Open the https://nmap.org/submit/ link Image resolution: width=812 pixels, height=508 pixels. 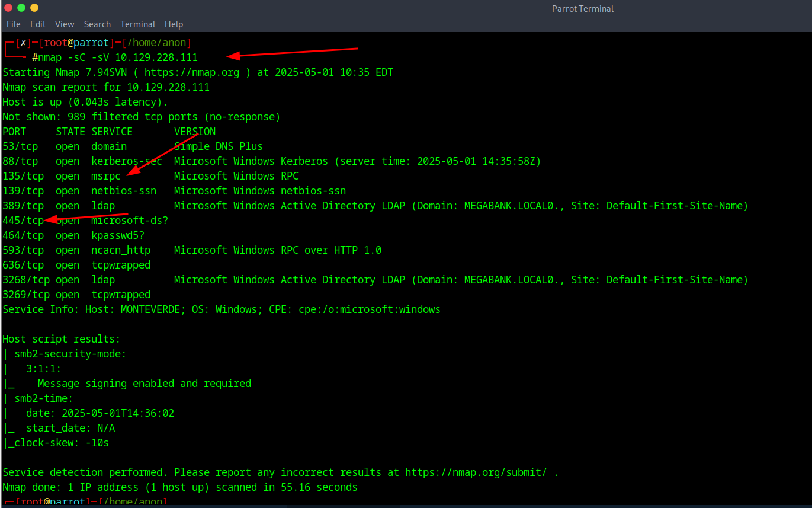[476, 472]
